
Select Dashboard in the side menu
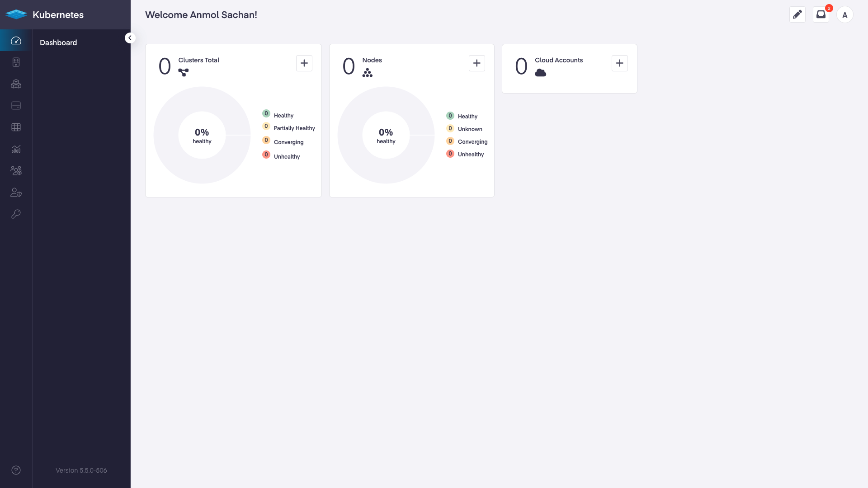[x=58, y=42]
